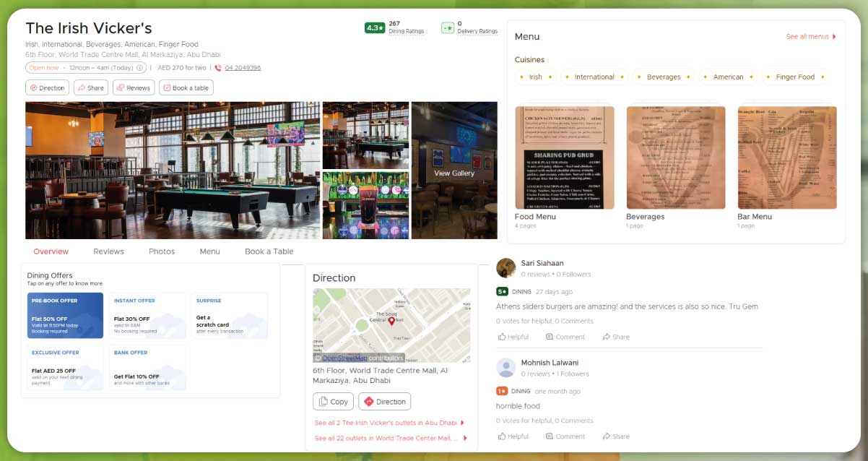Click the Comment icon on Mohnish Lalwani's review
The width and height of the screenshot is (868, 461).
pyautogui.click(x=550, y=436)
